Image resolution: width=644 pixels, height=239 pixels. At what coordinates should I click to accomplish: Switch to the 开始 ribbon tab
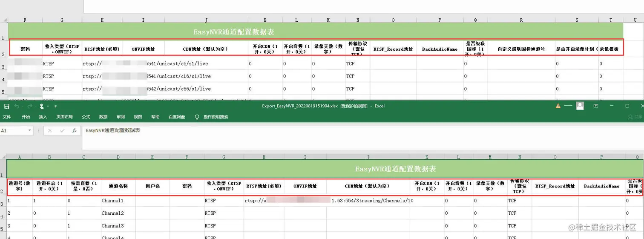coord(26,117)
